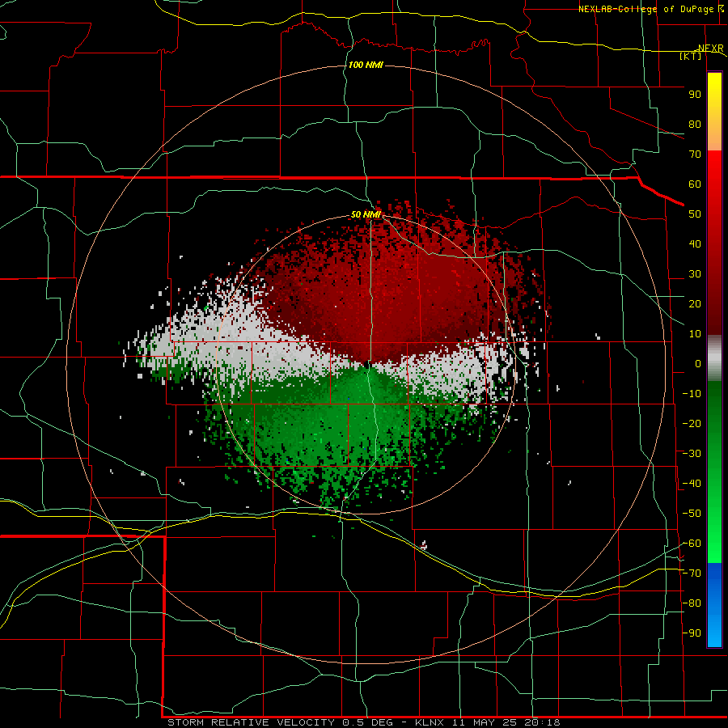728x728 pixels.
Task: Click the 0 value on velocity scale
Action: (698, 363)
